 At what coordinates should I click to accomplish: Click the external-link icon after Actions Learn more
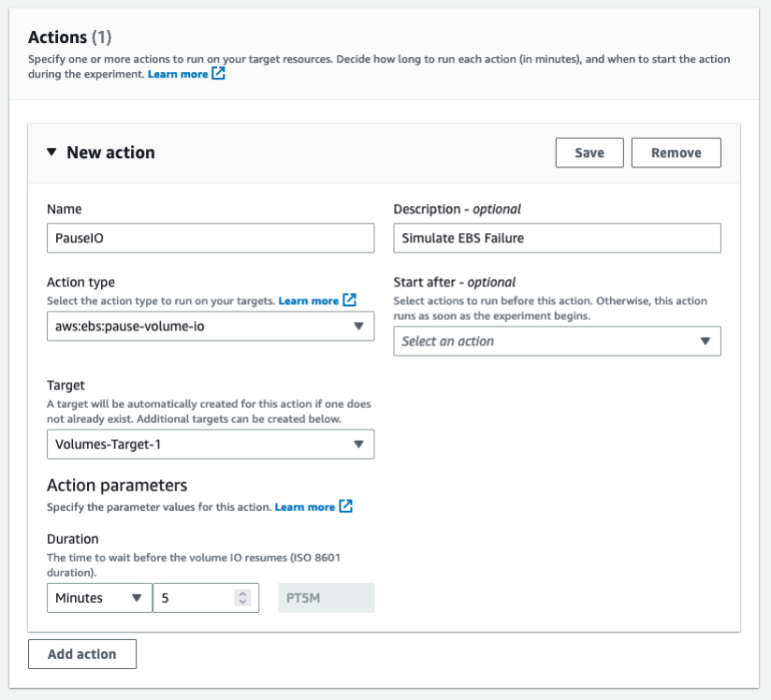click(x=217, y=75)
